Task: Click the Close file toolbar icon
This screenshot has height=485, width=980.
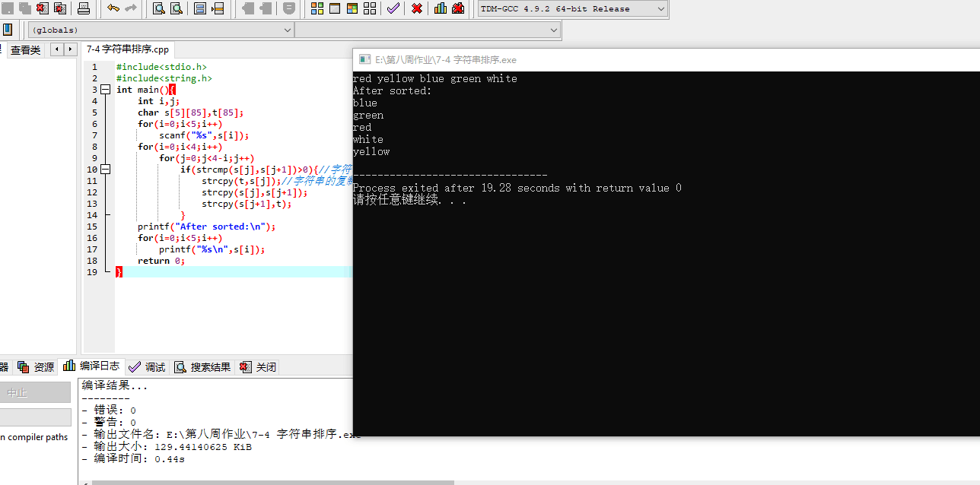Action: (43, 8)
